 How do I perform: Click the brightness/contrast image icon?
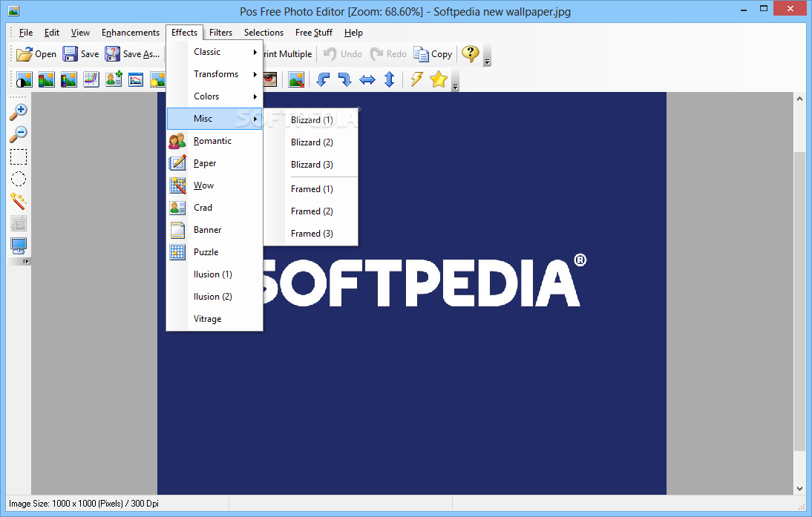24,79
